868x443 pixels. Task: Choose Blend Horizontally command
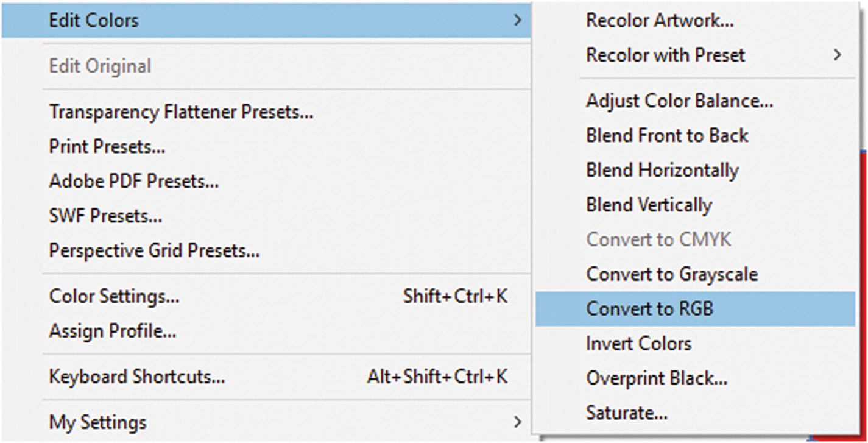tap(662, 170)
